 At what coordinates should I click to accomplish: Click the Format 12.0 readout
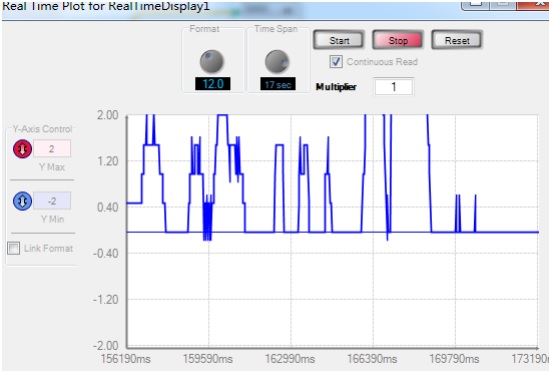213,84
